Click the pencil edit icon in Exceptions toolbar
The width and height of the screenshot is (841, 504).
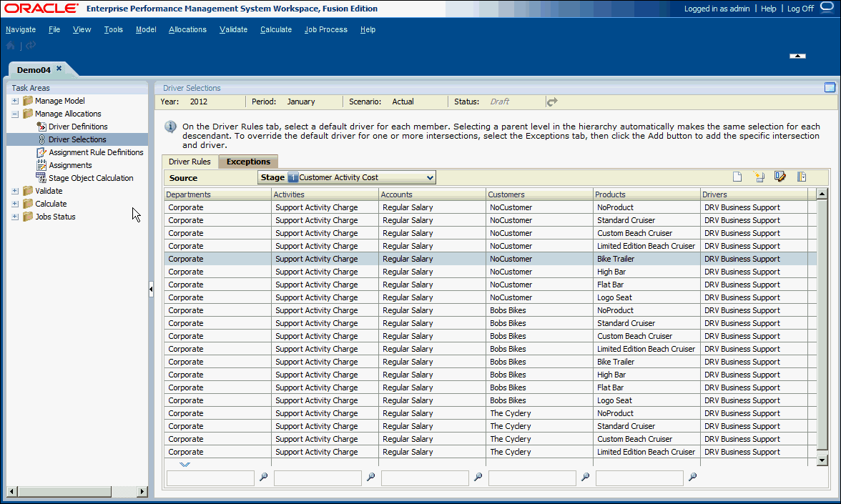(x=780, y=177)
